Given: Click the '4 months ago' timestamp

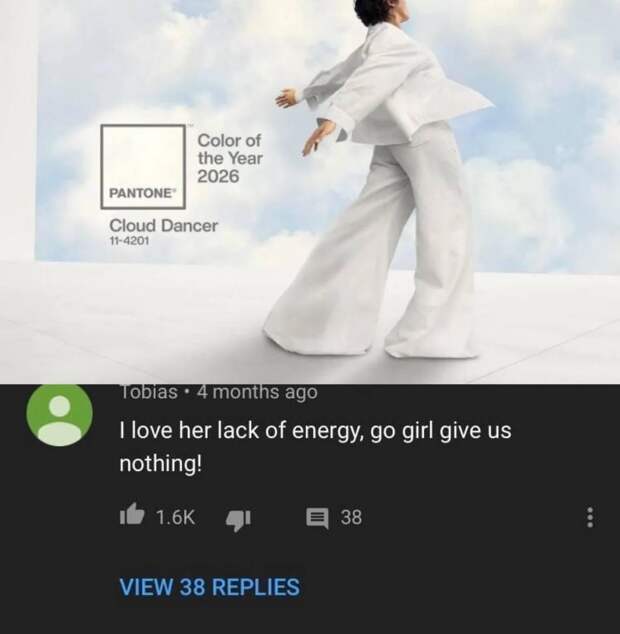Looking at the screenshot, I should pos(257,391).
